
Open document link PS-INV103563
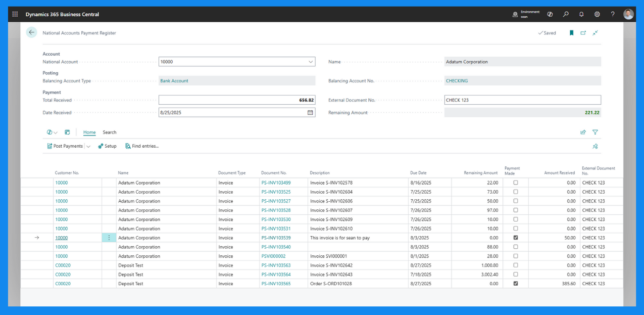(x=276, y=265)
